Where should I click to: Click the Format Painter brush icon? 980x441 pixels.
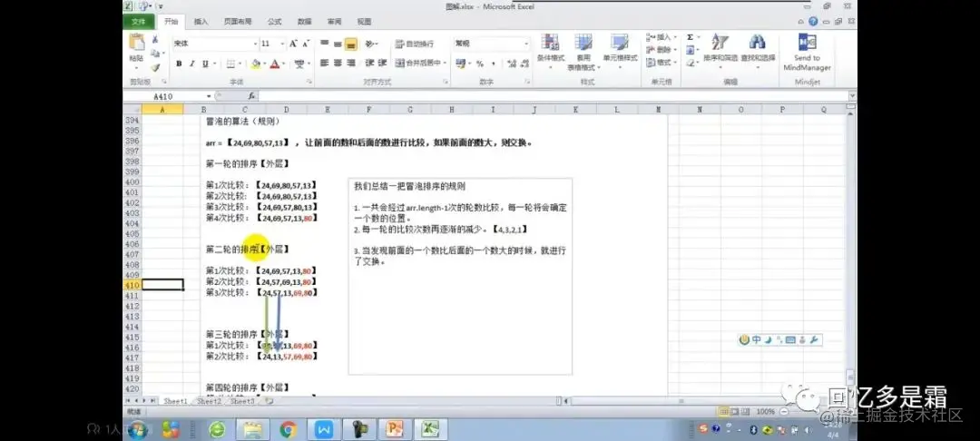tap(155, 67)
